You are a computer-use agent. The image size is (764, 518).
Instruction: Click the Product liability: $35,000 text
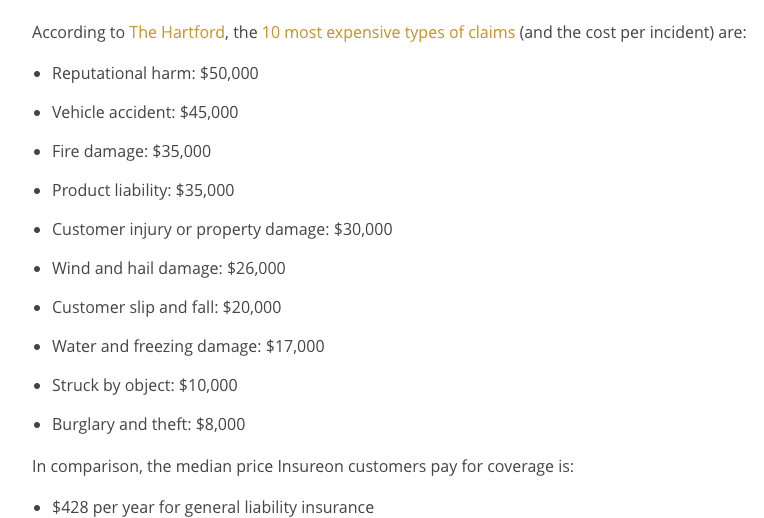tap(143, 190)
